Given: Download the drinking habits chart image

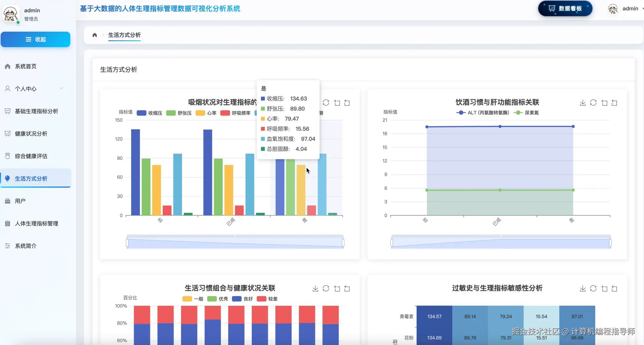Looking at the screenshot, I should point(582,103).
